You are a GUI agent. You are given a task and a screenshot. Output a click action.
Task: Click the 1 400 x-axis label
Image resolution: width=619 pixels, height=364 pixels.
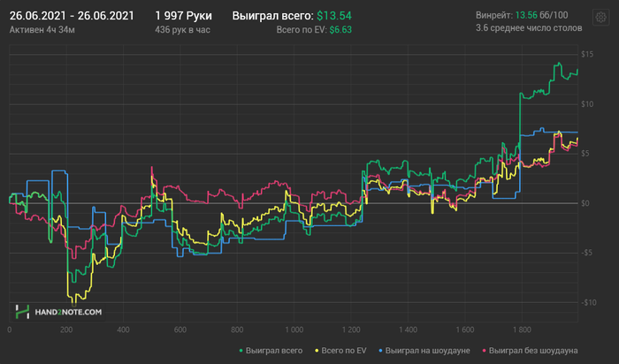(408, 330)
